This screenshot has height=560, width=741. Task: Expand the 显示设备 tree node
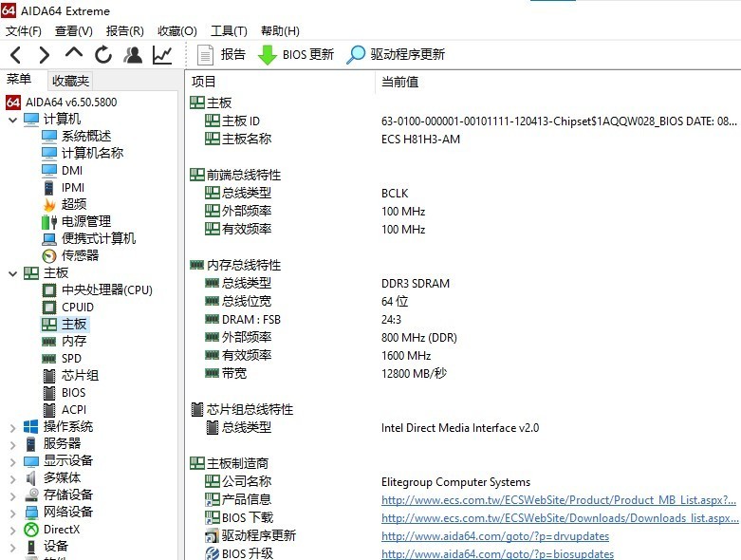click(12, 461)
